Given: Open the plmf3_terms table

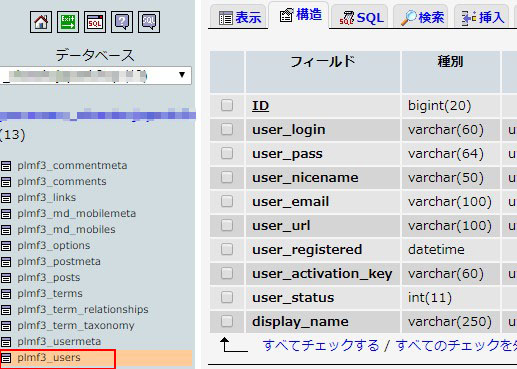Looking at the screenshot, I should pos(50,294).
